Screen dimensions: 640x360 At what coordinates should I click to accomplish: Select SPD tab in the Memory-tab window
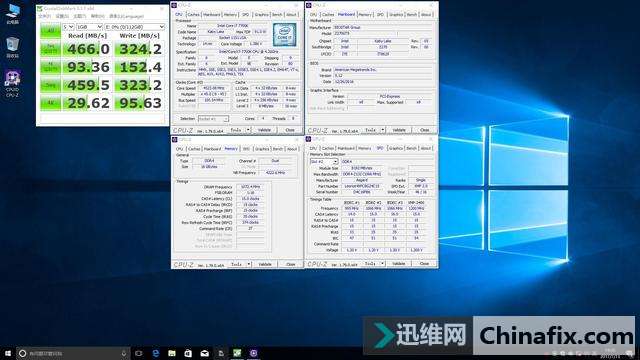[x=246, y=149]
